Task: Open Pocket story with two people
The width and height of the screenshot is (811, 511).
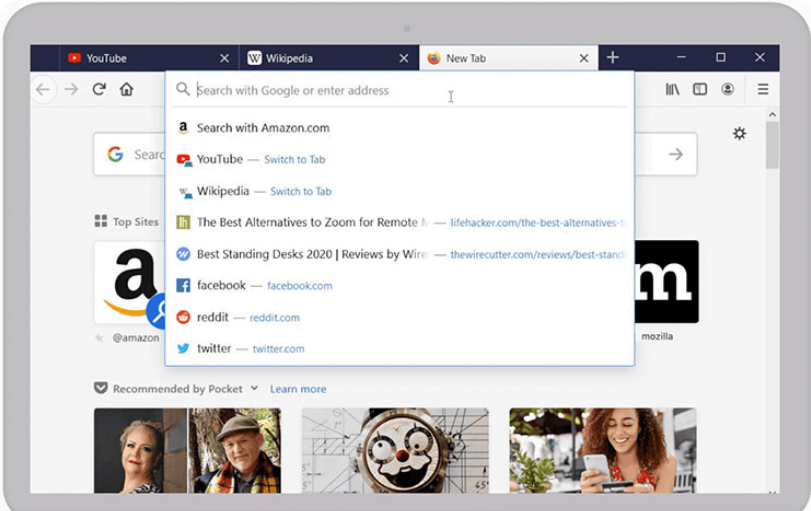Action: [x=187, y=450]
